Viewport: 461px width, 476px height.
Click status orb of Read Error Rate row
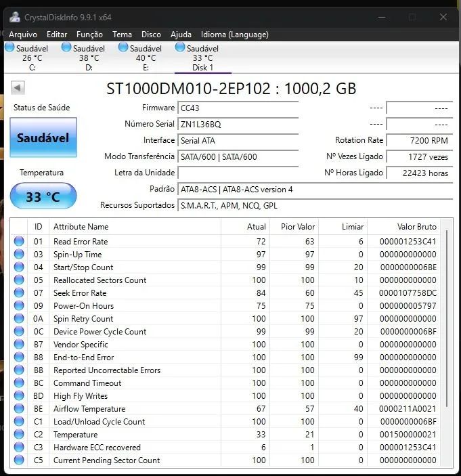(19, 241)
